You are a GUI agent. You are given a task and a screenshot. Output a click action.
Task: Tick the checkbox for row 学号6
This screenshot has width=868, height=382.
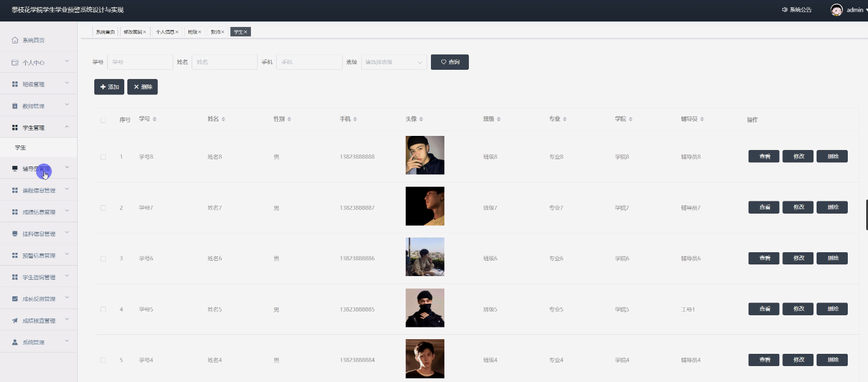coord(103,258)
